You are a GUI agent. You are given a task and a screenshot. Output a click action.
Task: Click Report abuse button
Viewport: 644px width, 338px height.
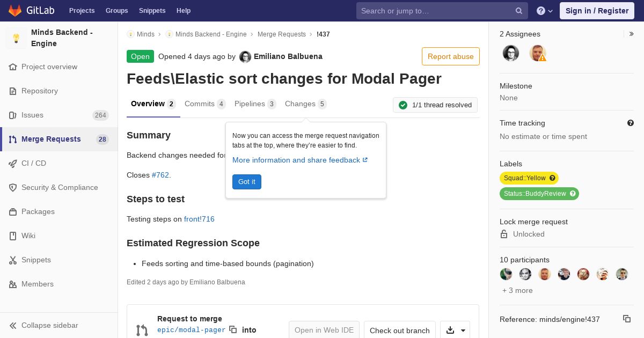tap(451, 56)
